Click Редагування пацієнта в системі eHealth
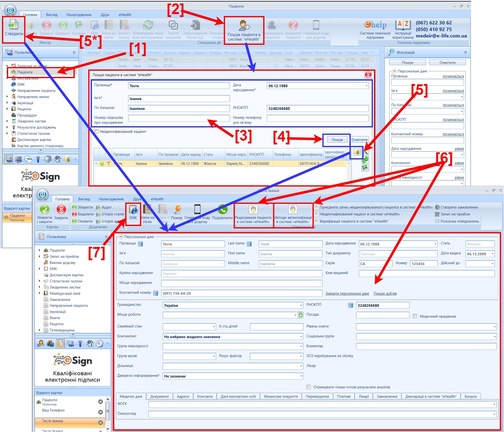504x432 pixels. point(253,214)
